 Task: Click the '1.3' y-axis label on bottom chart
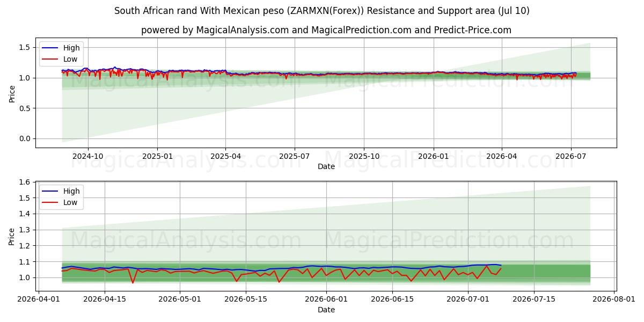[26, 230]
